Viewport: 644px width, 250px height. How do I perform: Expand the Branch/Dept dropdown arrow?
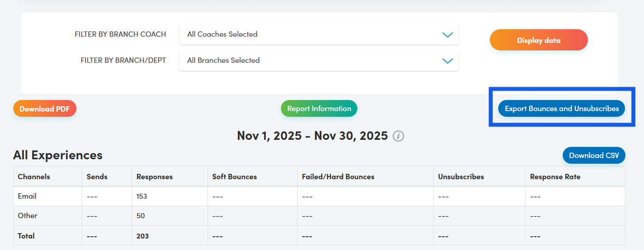447,61
